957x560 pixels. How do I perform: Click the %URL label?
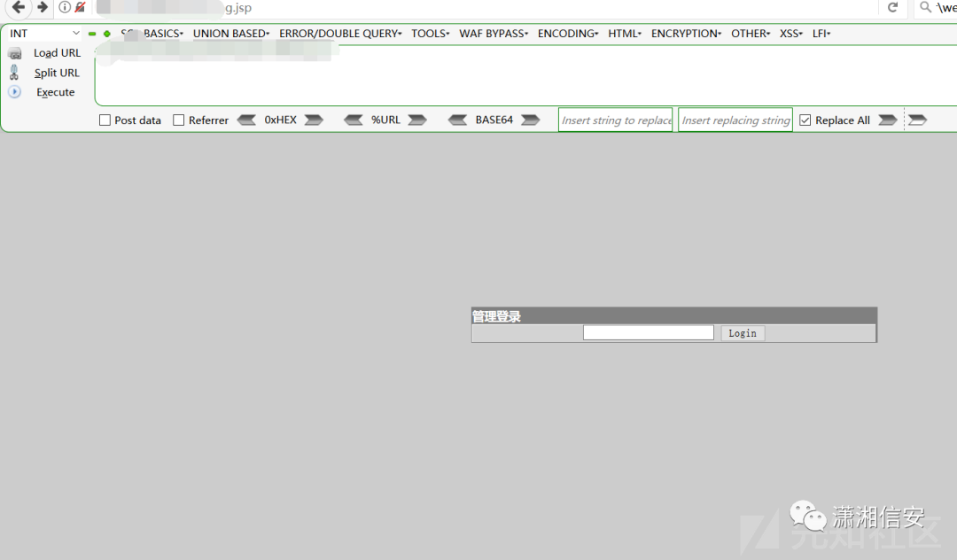[385, 120]
